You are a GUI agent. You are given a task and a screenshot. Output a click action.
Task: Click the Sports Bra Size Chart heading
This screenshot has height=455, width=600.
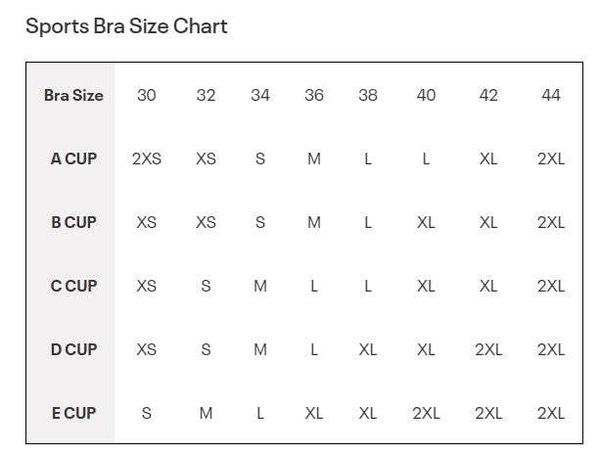click(x=126, y=27)
